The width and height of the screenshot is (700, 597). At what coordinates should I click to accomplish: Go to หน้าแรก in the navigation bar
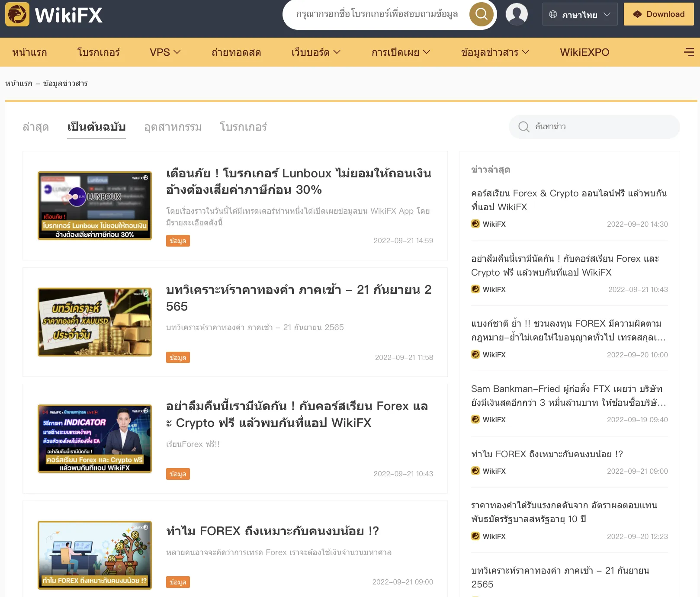click(x=29, y=52)
